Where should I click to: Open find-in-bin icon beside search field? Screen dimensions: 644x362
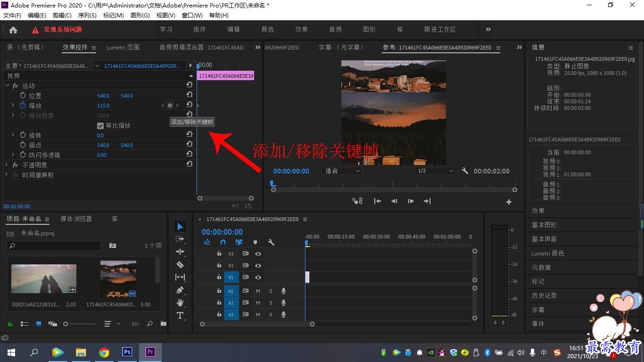click(112, 246)
